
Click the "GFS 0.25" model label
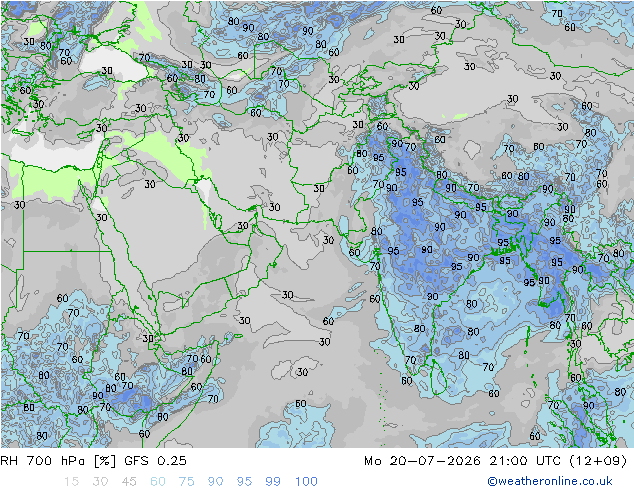tap(155, 461)
